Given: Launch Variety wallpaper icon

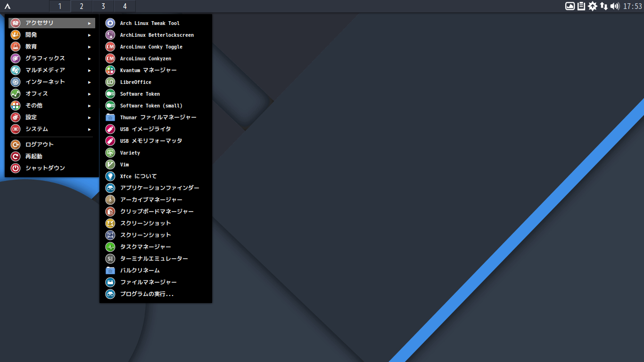Looking at the screenshot, I should (110, 153).
